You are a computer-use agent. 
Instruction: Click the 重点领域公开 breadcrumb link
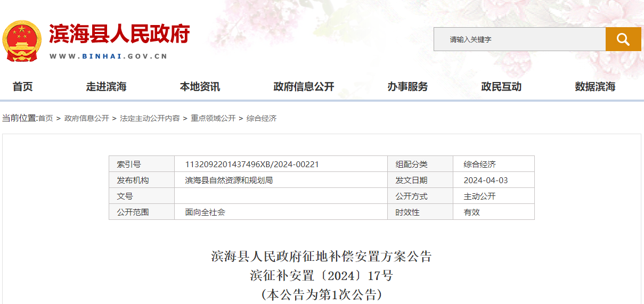[213, 118]
